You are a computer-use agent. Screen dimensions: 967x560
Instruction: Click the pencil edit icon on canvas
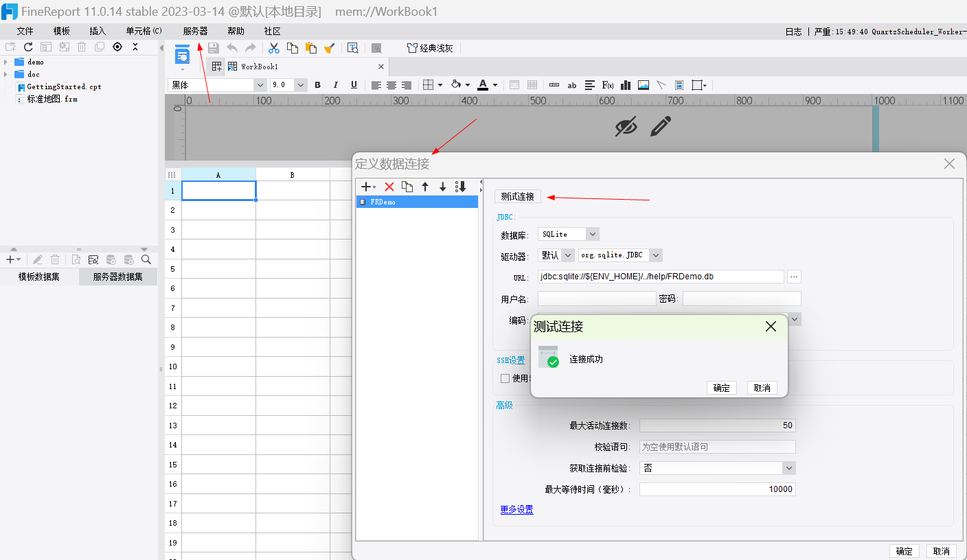661,126
